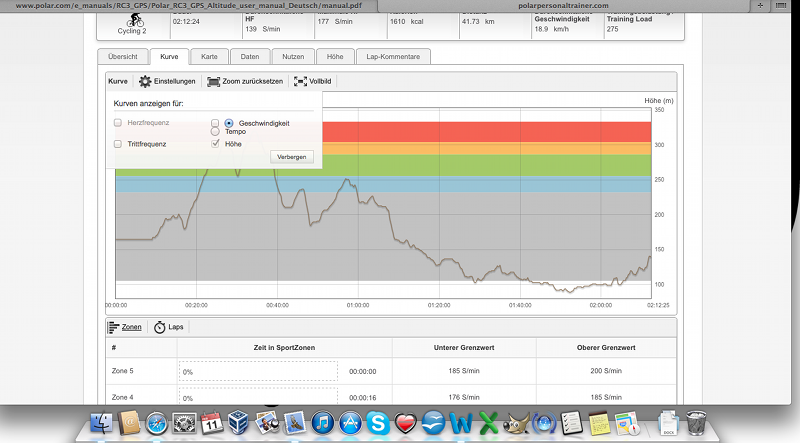Toggle the Herzfrequenz checkbox
The image size is (800, 443).
pos(118,122)
